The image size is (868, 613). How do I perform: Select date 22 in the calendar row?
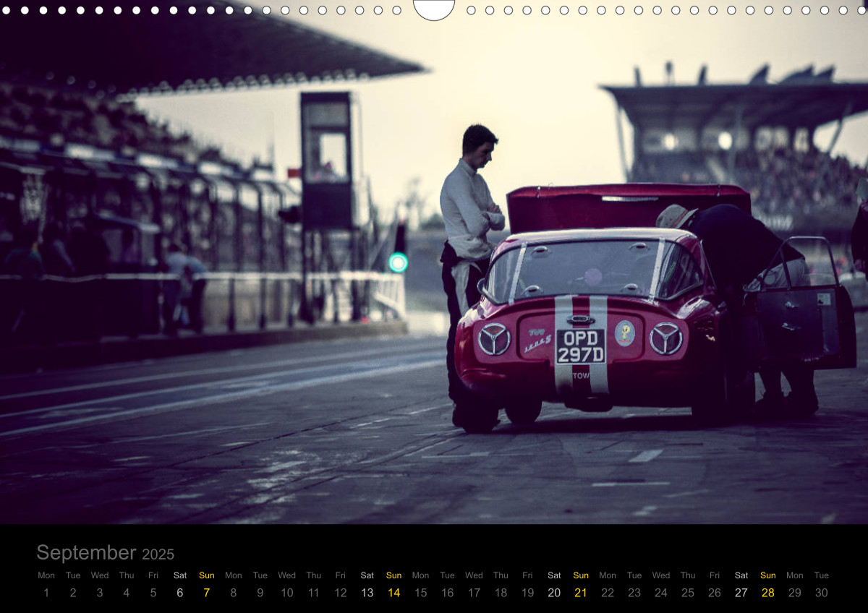click(x=608, y=593)
